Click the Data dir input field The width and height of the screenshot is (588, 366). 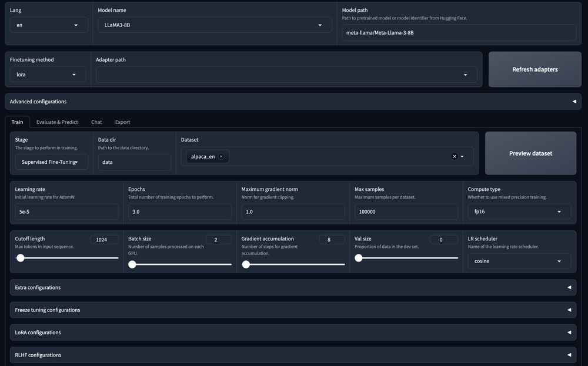[135, 162]
